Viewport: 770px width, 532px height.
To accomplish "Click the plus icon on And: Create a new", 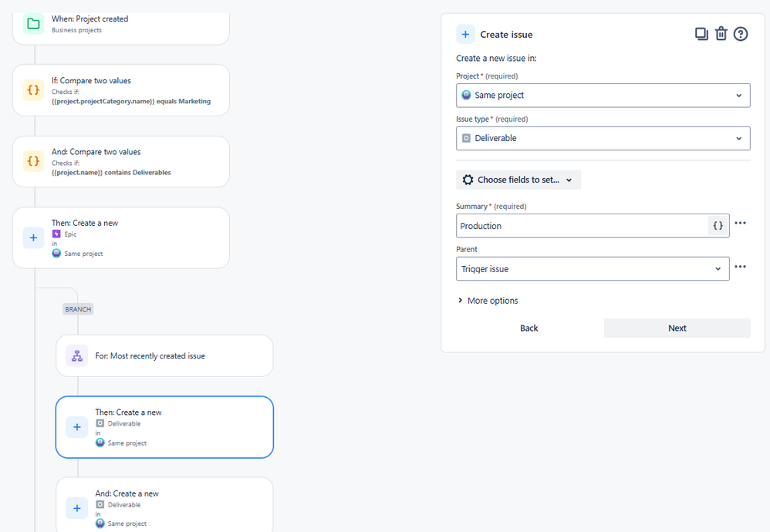I will pos(76,508).
